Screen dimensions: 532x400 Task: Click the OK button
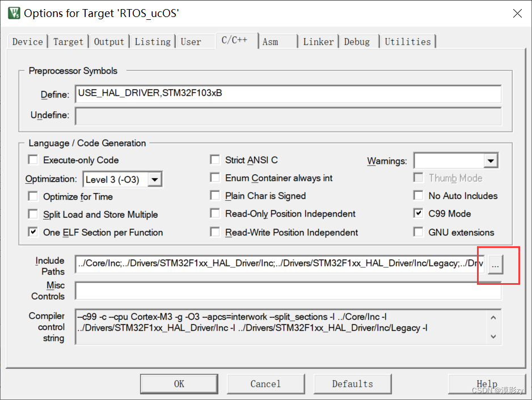[x=179, y=384]
